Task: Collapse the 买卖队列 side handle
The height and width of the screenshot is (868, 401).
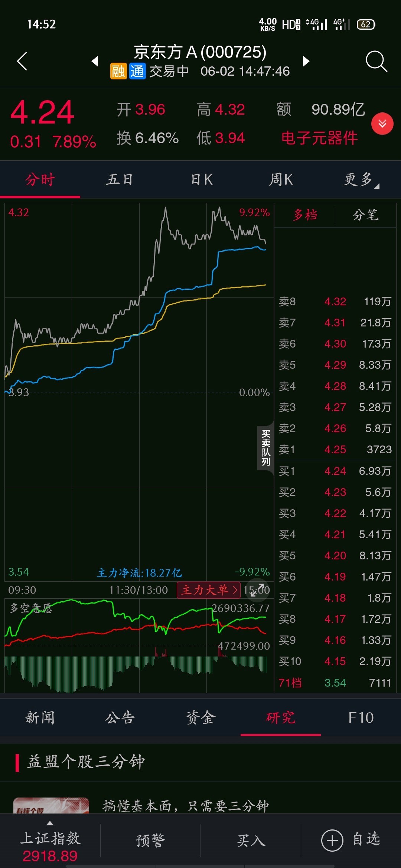Action: (x=265, y=448)
